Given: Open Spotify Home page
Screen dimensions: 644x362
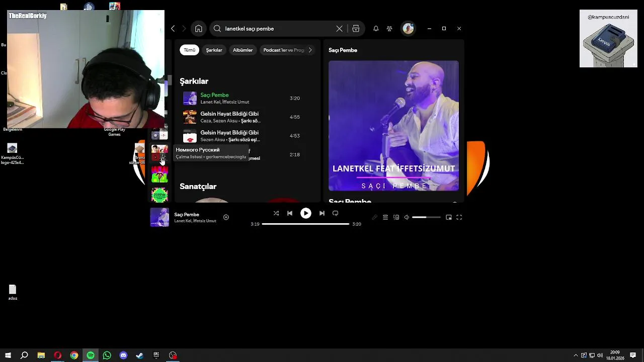Looking at the screenshot, I should point(199,29).
